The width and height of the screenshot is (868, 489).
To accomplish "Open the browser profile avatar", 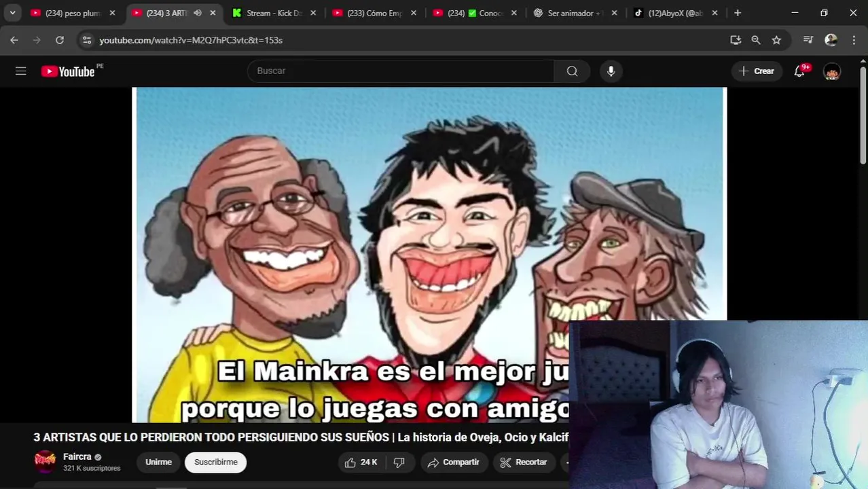I will point(831,40).
